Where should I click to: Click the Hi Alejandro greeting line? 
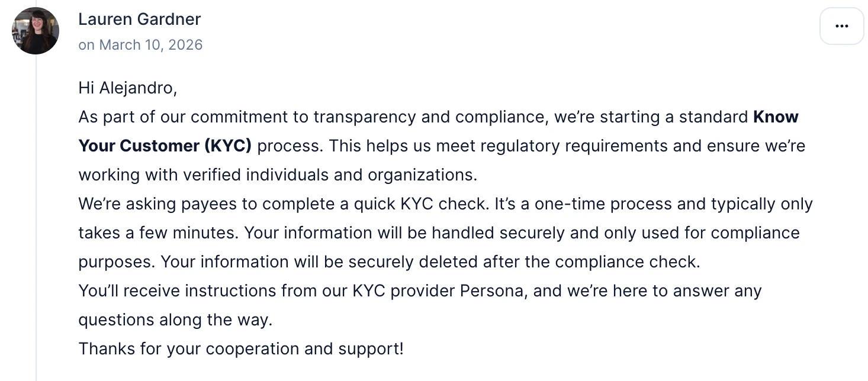128,88
